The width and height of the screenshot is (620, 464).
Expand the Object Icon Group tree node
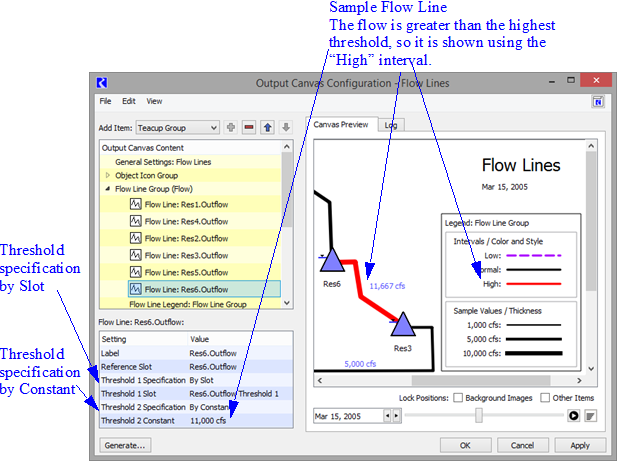[108, 175]
